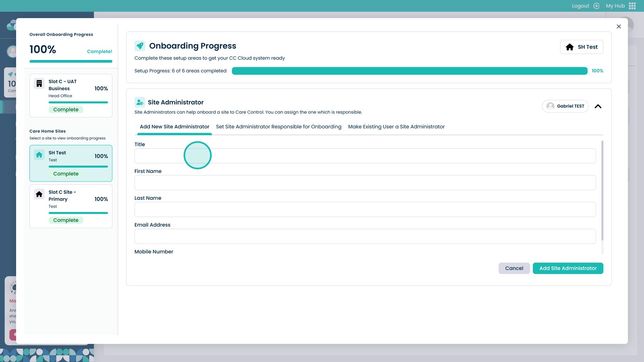Focus the Email Address input field
This screenshot has width=644, height=362.
(365, 237)
